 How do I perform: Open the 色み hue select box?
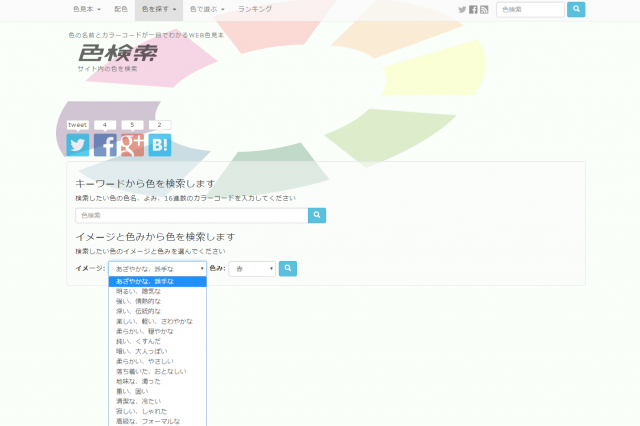coord(253,268)
